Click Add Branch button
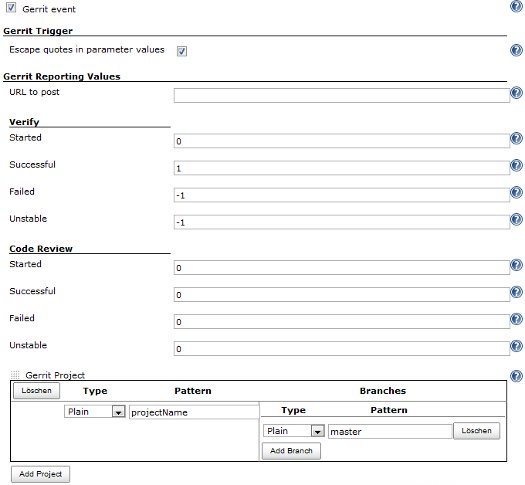525x485 pixels. click(291, 451)
